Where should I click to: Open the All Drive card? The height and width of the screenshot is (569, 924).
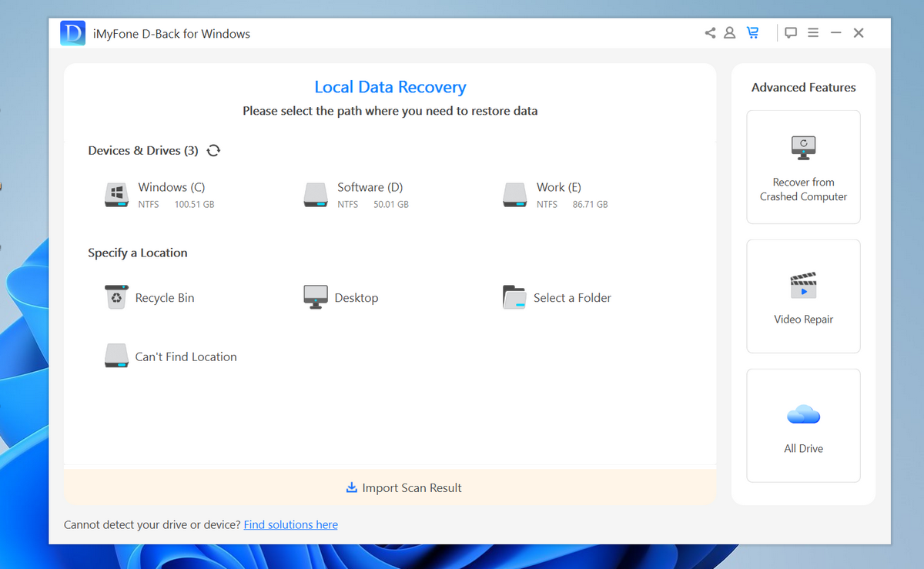pyautogui.click(x=803, y=426)
